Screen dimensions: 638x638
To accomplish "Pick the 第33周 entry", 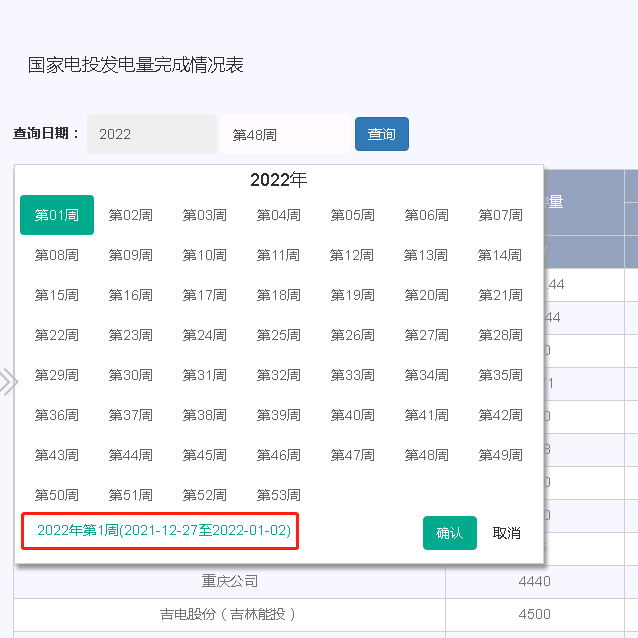I will coord(353,375).
